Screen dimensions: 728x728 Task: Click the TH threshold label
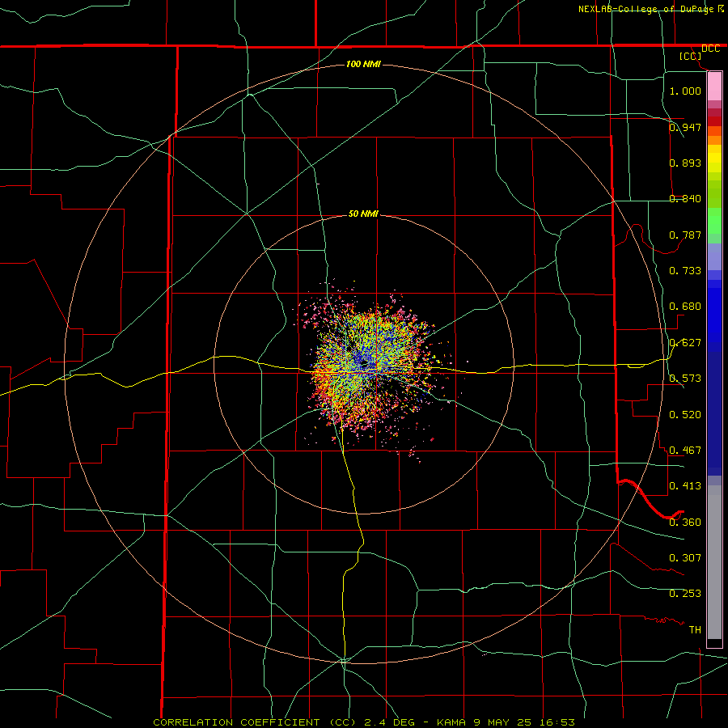tap(695, 629)
